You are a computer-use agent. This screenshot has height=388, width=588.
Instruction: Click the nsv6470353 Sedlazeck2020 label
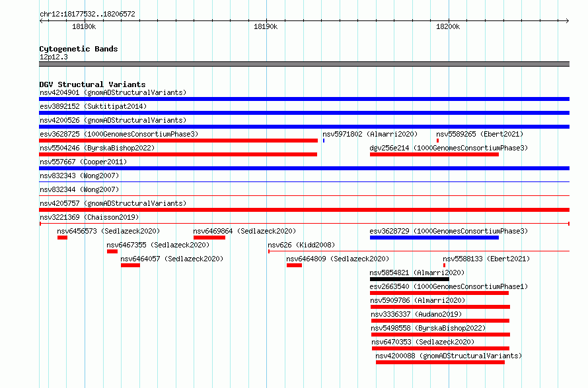click(x=423, y=342)
